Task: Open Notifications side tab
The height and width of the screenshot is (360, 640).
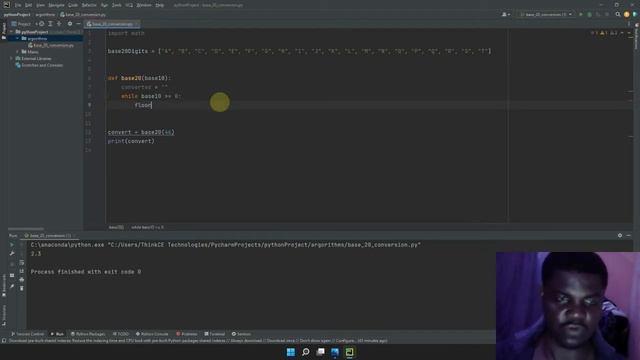Action: 637,37
